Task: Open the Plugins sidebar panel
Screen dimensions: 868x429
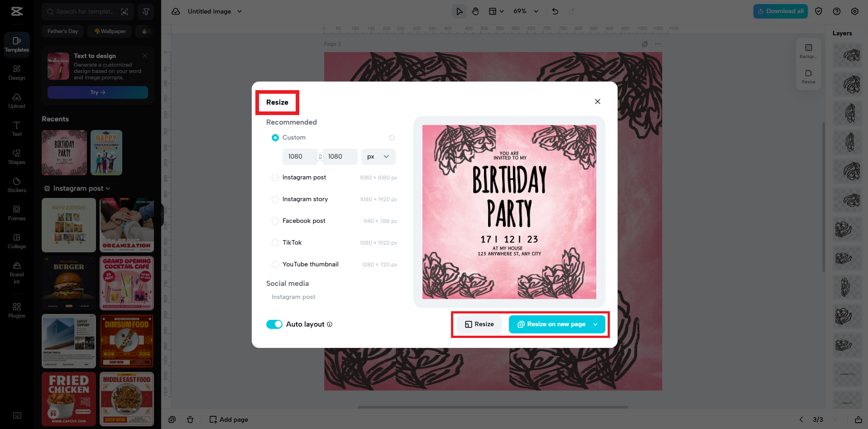Action: pyautogui.click(x=17, y=310)
